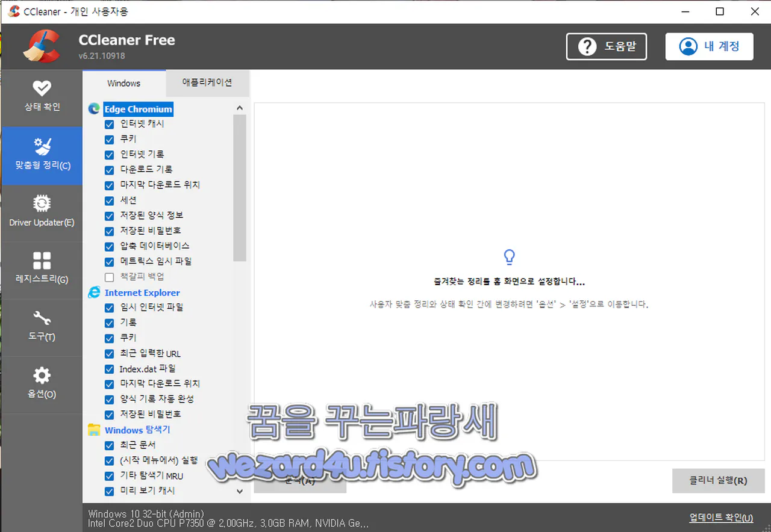This screenshot has height=532, width=771.
Task: Click the Windows 탐색기 folder icon
Action: pyautogui.click(x=94, y=430)
